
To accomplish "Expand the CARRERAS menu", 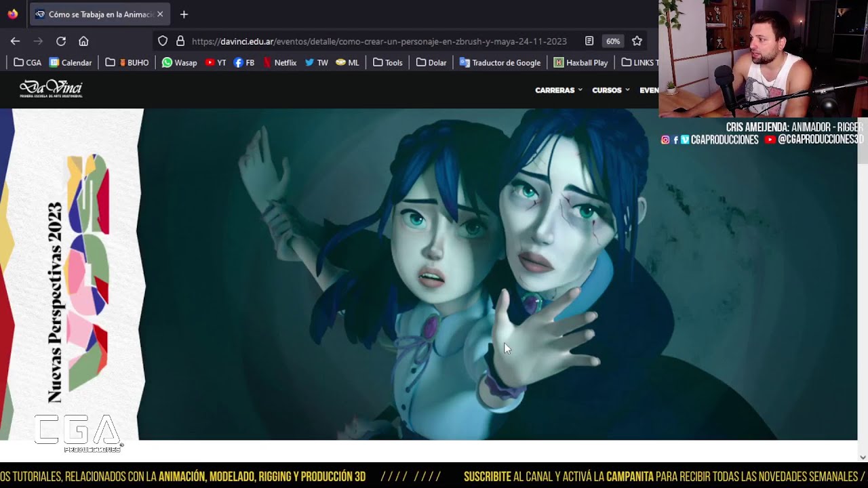I will pos(559,90).
